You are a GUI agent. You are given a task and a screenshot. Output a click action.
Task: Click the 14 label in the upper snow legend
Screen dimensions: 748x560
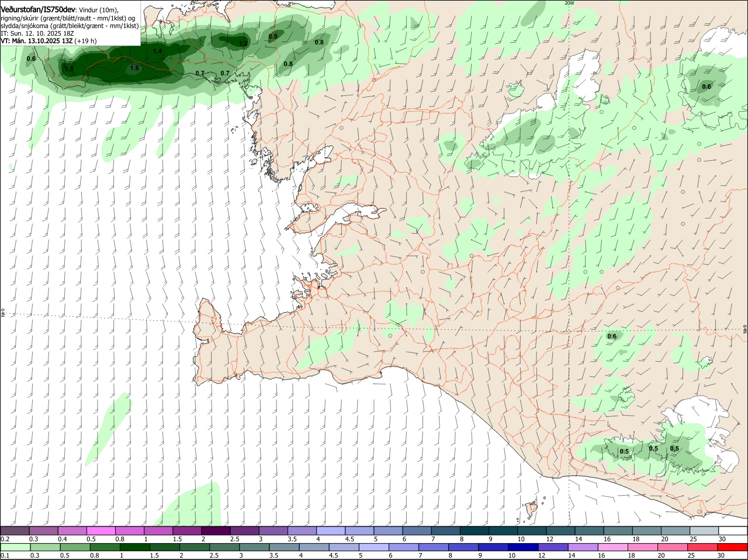[x=578, y=539]
